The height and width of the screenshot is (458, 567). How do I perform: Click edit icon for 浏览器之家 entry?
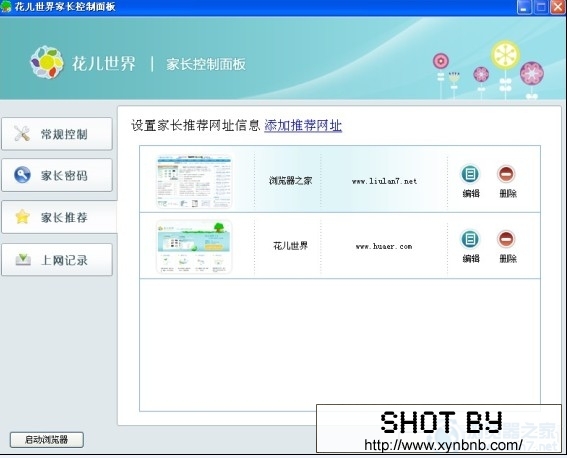click(470, 174)
